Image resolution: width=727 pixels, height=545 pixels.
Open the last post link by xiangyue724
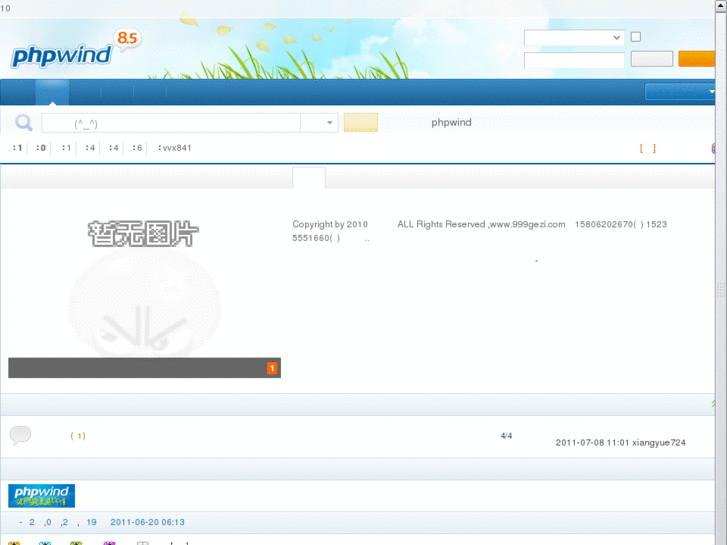click(620, 442)
